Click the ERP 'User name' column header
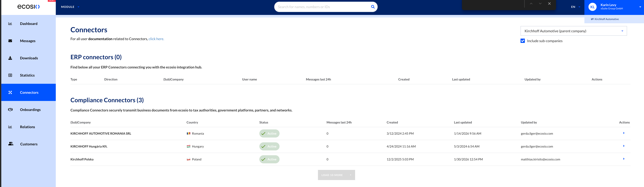Viewport: 644px width, 187px height. (x=249, y=79)
